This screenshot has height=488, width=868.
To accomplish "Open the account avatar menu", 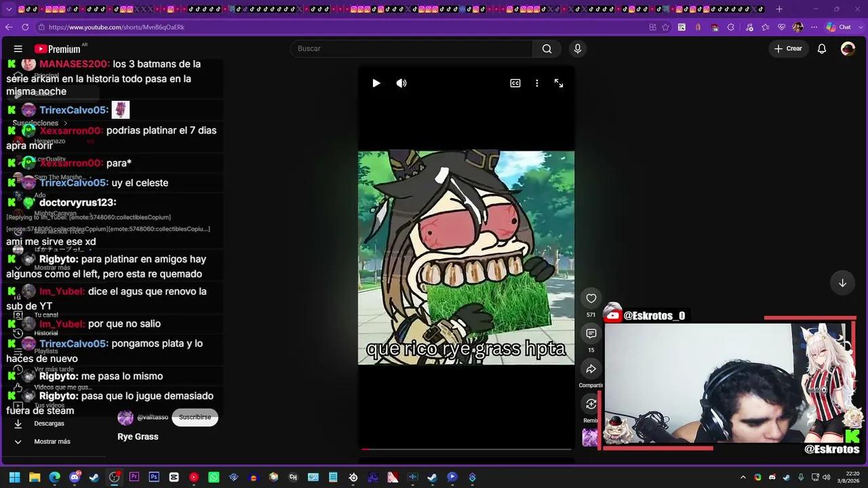I will [x=848, y=49].
